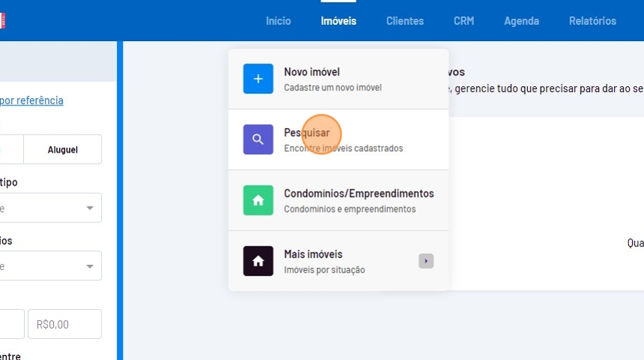Open the Relatórios menu
The width and height of the screenshot is (644, 360).
592,21
